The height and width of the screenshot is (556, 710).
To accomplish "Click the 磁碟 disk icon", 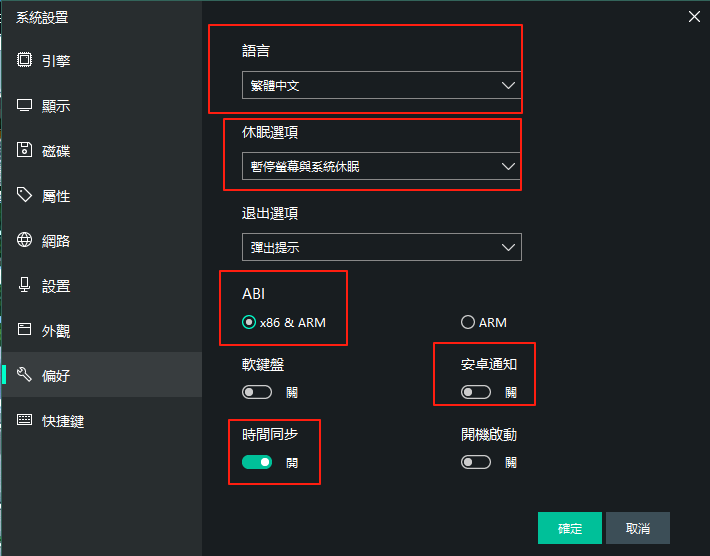I will tap(24, 149).
